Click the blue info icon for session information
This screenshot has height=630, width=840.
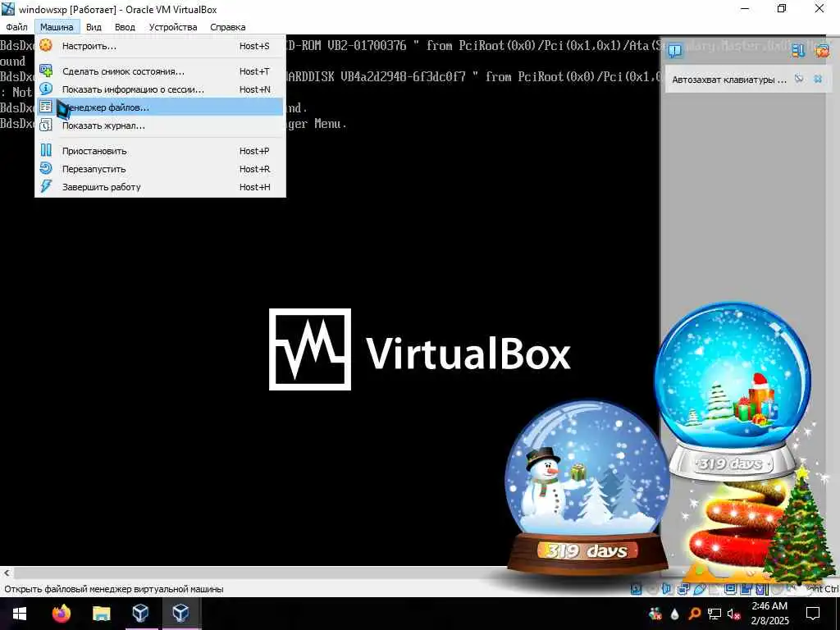46,89
